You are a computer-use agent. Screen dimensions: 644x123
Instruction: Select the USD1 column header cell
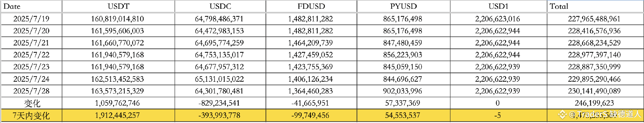[498, 6]
